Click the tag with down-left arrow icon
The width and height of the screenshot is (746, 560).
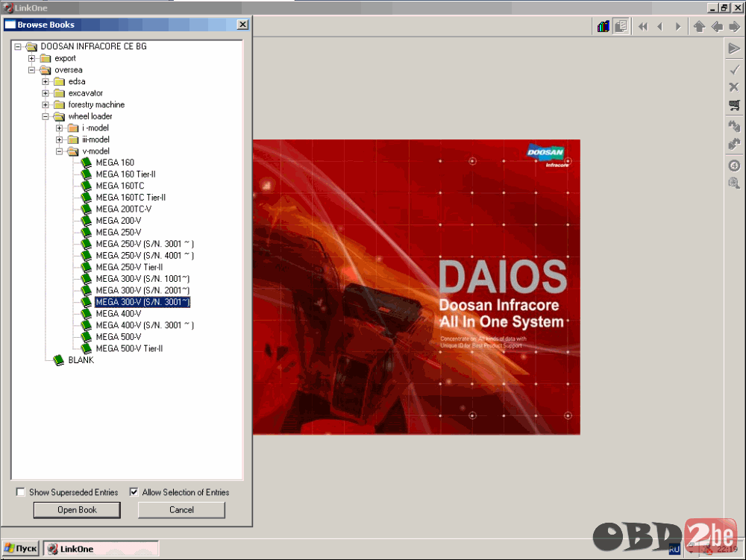coord(734,126)
